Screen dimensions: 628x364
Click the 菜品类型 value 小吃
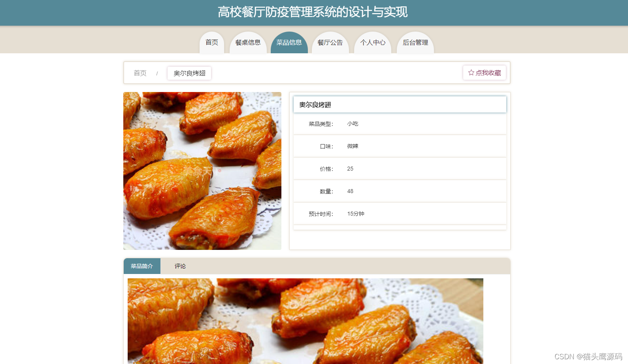pos(353,124)
